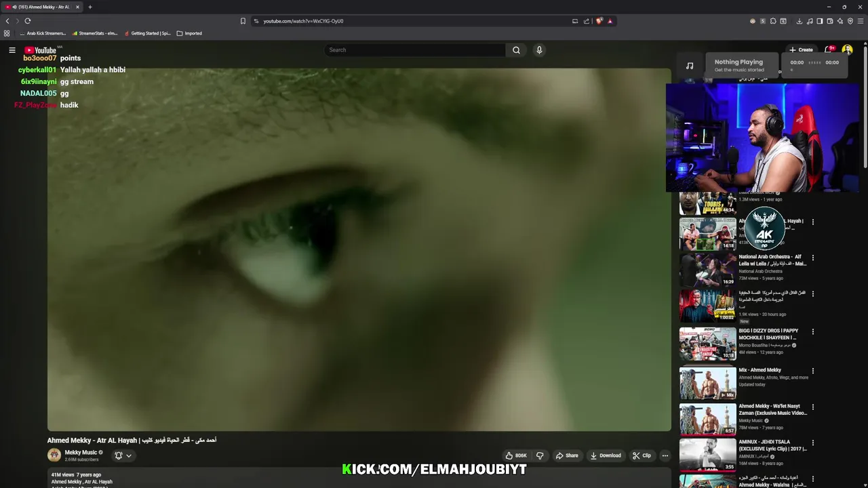Open options menu for AMINUX JEHDI TSALA

click(x=813, y=443)
